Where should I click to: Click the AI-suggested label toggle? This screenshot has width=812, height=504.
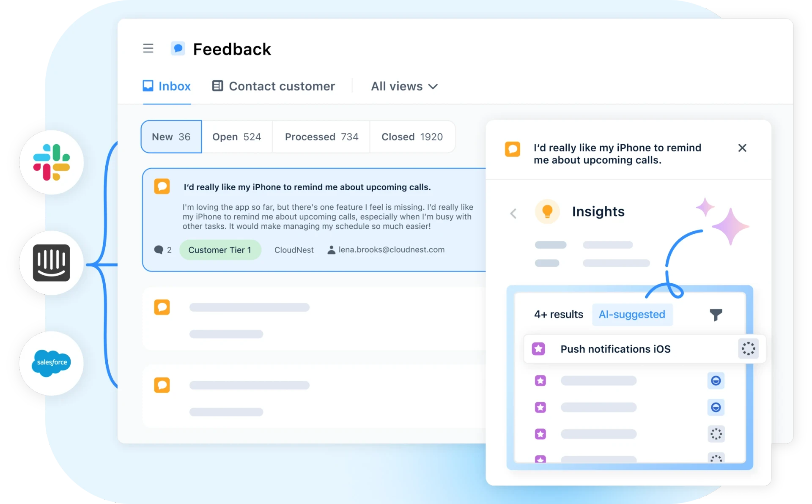click(632, 314)
